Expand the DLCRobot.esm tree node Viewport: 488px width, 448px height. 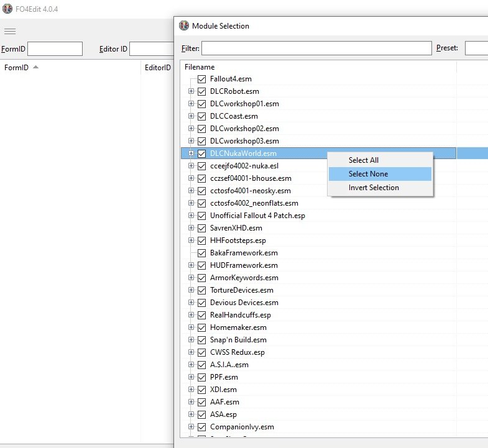[191, 91]
